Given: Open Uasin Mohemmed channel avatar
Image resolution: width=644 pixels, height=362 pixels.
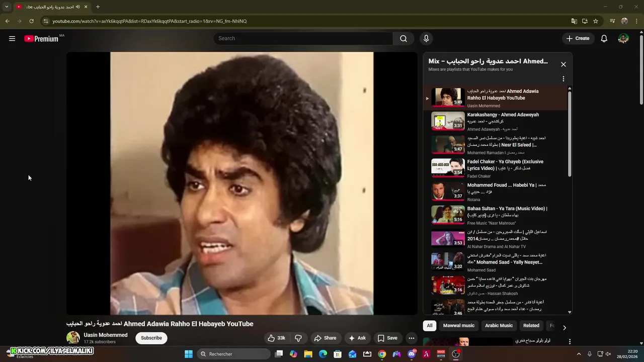Looking at the screenshot, I should tap(73, 338).
